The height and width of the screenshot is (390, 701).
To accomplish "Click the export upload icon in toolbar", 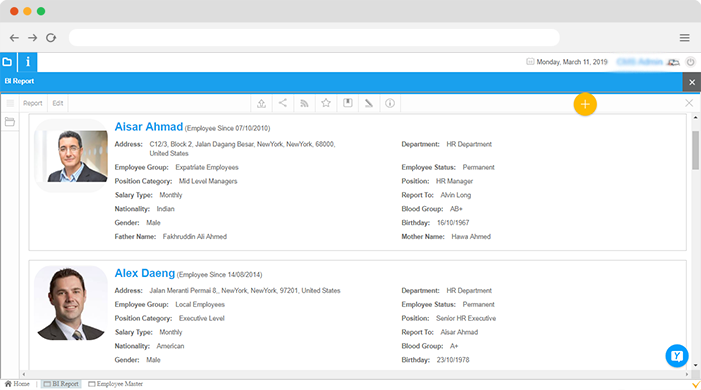I will tap(262, 103).
